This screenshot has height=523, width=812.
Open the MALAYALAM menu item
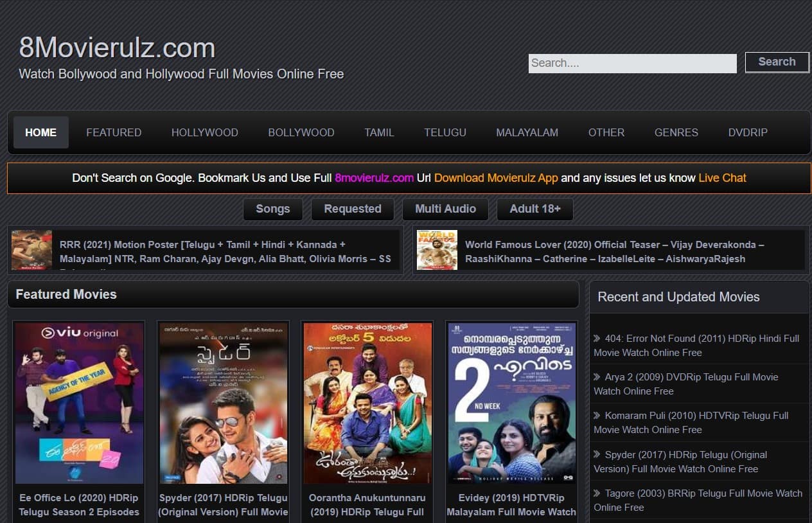[527, 132]
